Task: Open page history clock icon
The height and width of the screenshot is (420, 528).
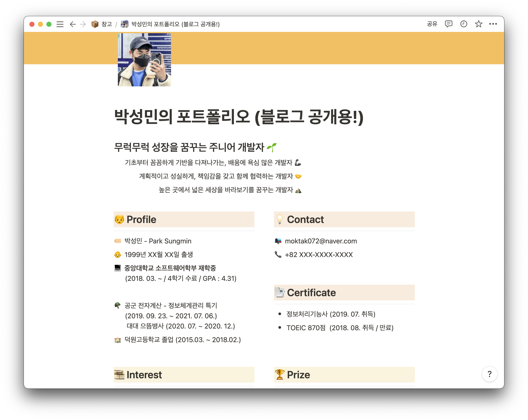Action: tap(464, 24)
